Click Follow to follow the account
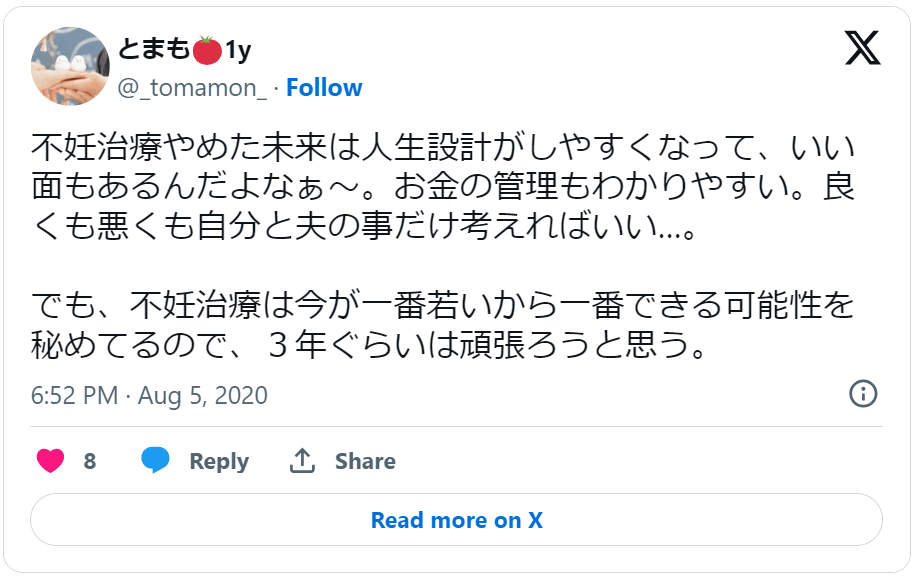Viewport: 918px width, 576px height. click(324, 87)
